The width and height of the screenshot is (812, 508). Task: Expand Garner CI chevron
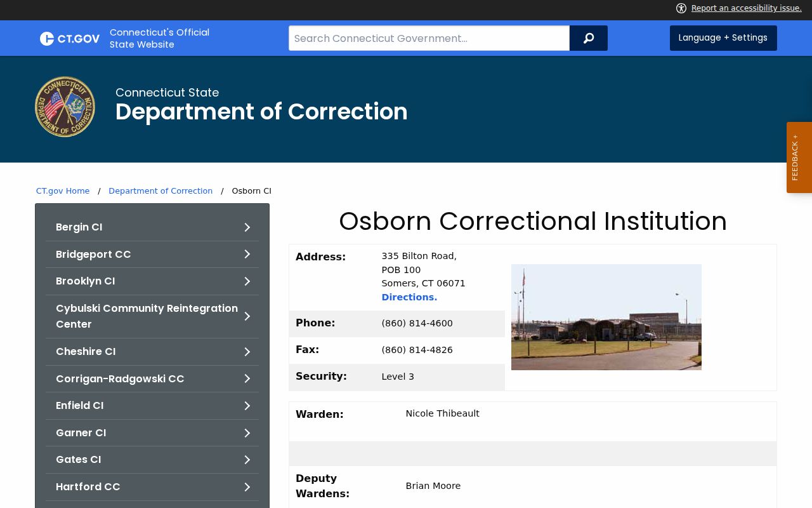pos(247,433)
